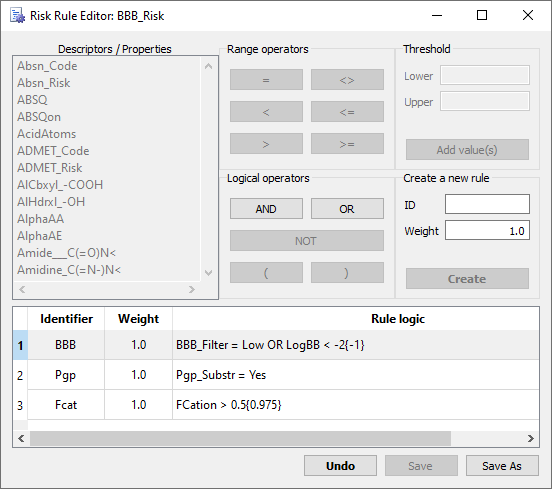Click the NOT logical operator button
The image size is (552, 489).
(307, 241)
